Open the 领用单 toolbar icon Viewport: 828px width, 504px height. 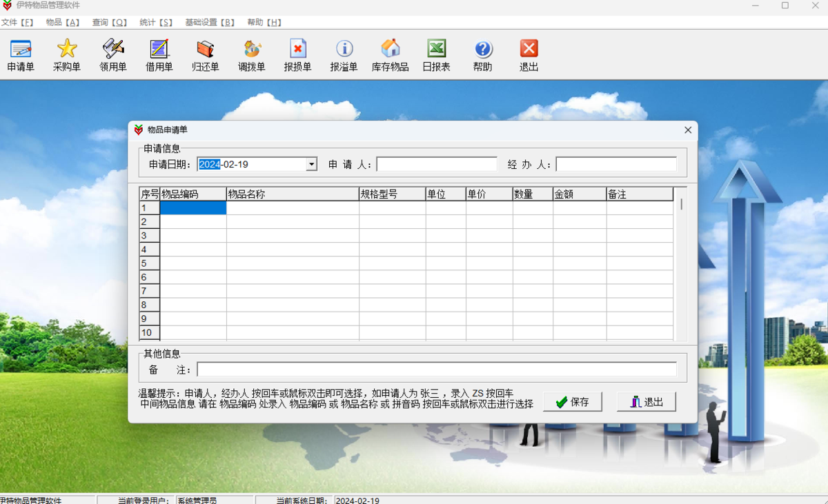point(113,50)
